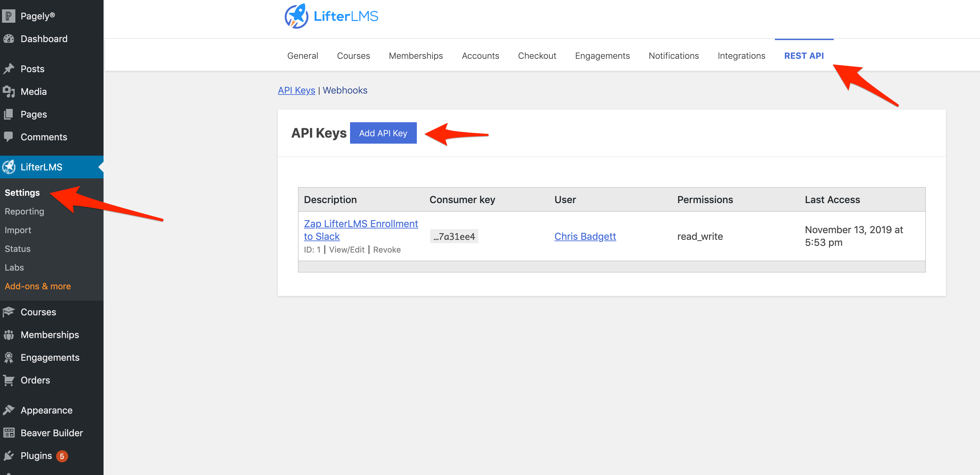Click the Consumer key column header
The image size is (980, 475).
[x=462, y=199]
